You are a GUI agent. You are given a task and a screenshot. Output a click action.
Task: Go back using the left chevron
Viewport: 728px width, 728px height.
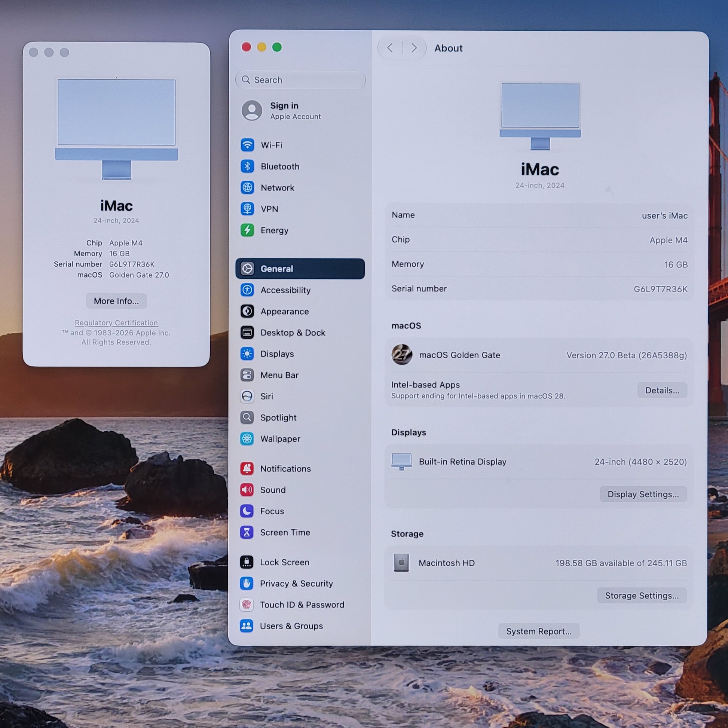pos(390,48)
